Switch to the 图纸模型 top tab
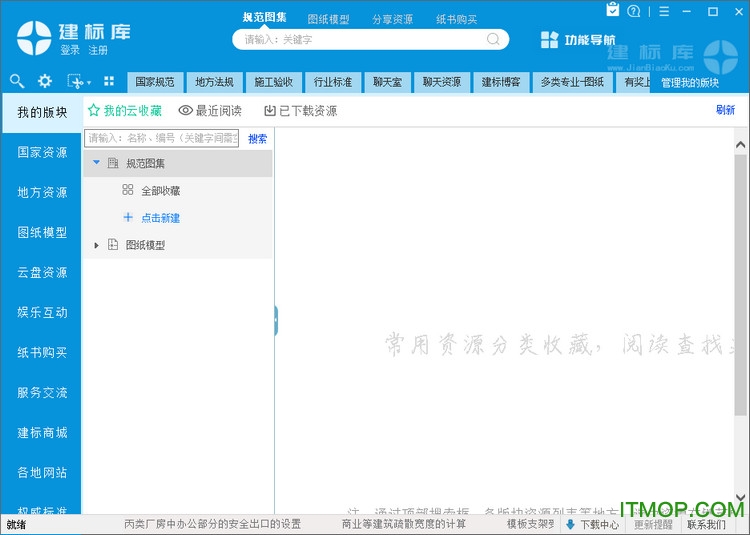The image size is (750, 535). (328, 19)
